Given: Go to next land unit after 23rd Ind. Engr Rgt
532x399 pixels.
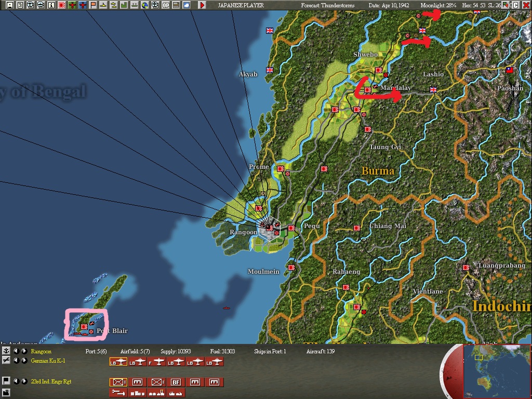Looking at the screenshot, I should 24,381.
